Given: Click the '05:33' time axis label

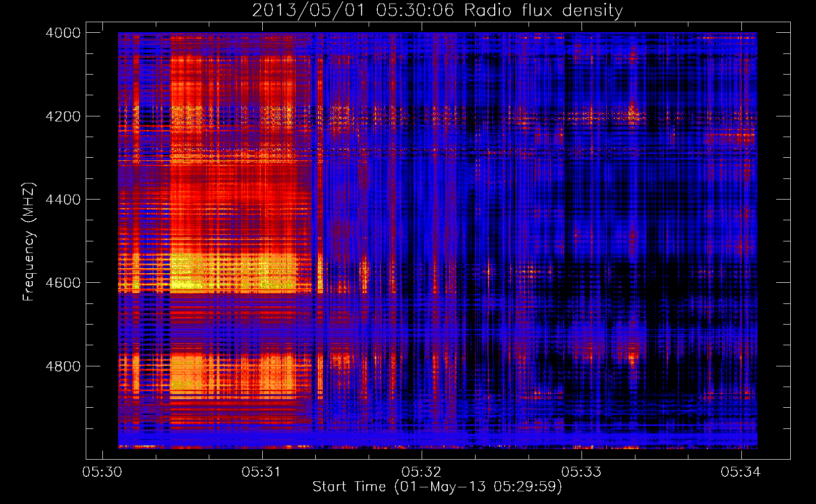Looking at the screenshot, I should (x=581, y=472).
